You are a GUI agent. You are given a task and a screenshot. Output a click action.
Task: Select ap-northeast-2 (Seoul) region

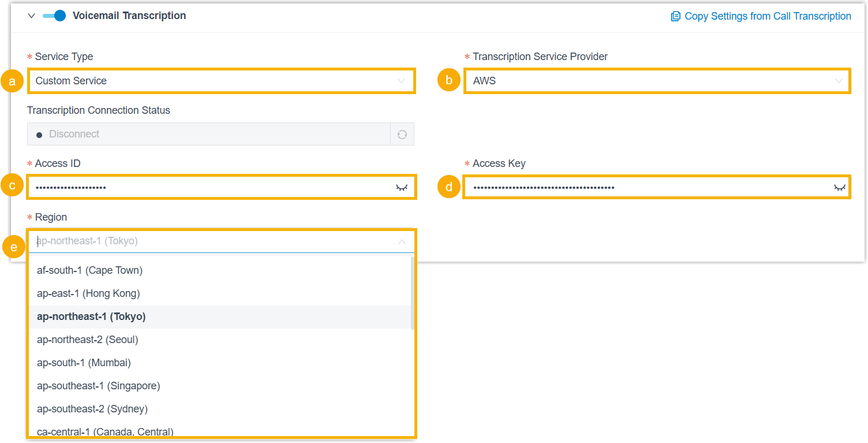click(220, 340)
